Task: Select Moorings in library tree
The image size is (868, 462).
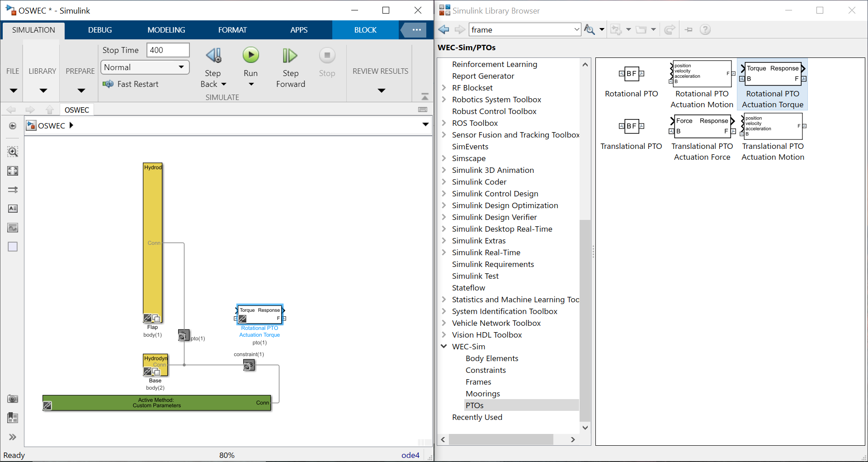Action: (483, 394)
